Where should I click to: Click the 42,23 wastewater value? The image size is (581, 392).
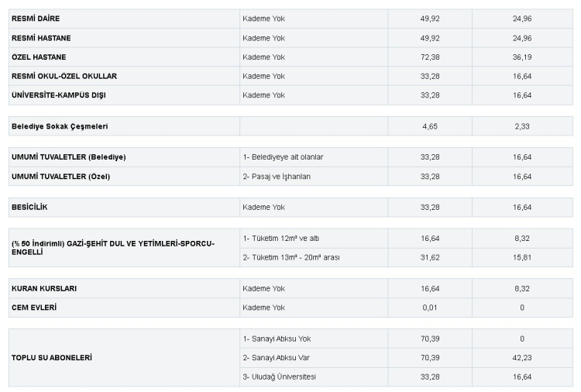(x=522, y=357)
